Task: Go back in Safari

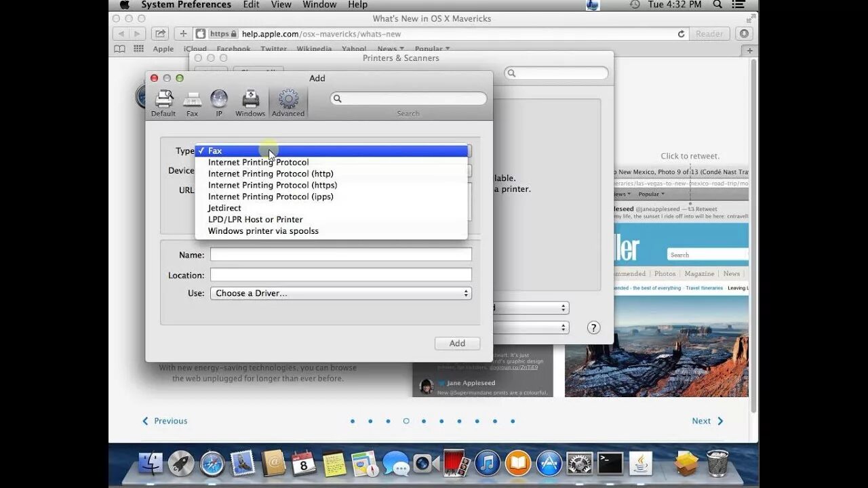Action: click(x=121, y=34)
